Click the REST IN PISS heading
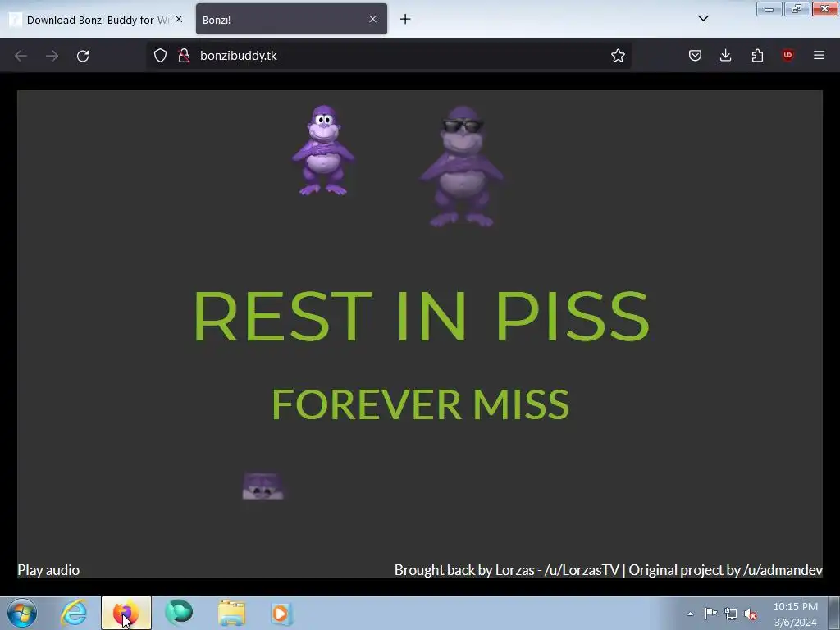This screenshot has width=840, height=630. click(421, 316)
